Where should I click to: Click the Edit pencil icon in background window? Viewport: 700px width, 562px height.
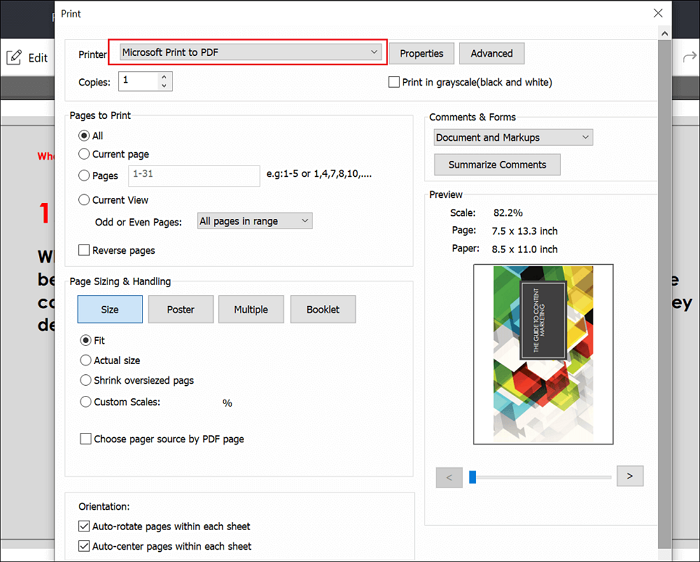point(14,58)
